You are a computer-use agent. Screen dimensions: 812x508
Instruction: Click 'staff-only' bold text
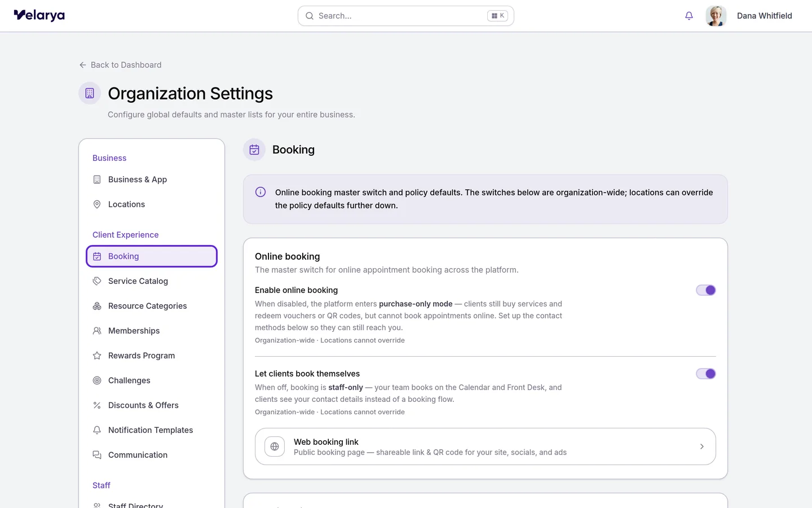pos(346,387)
